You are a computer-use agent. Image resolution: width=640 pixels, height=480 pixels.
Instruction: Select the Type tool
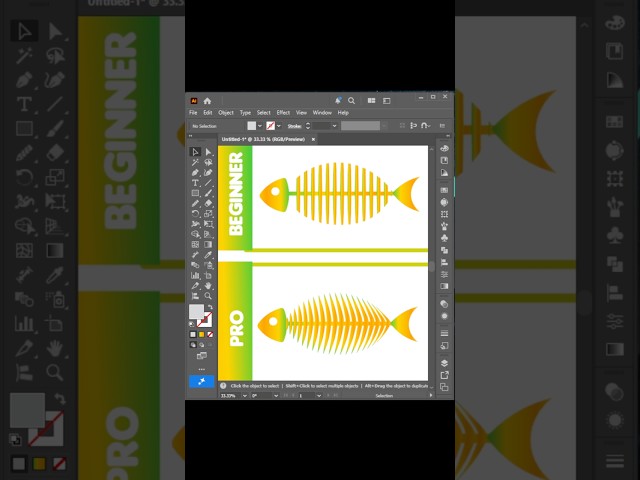195,183
